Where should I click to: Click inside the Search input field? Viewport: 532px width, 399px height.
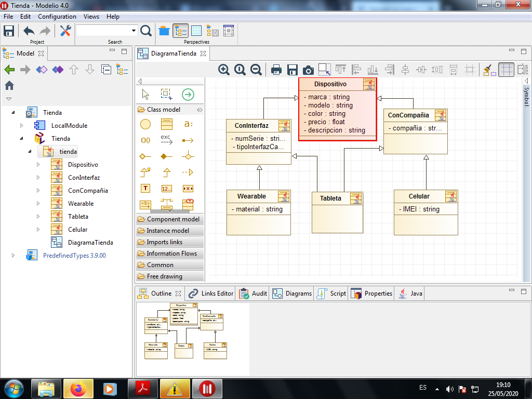click(x=103, y=31)
